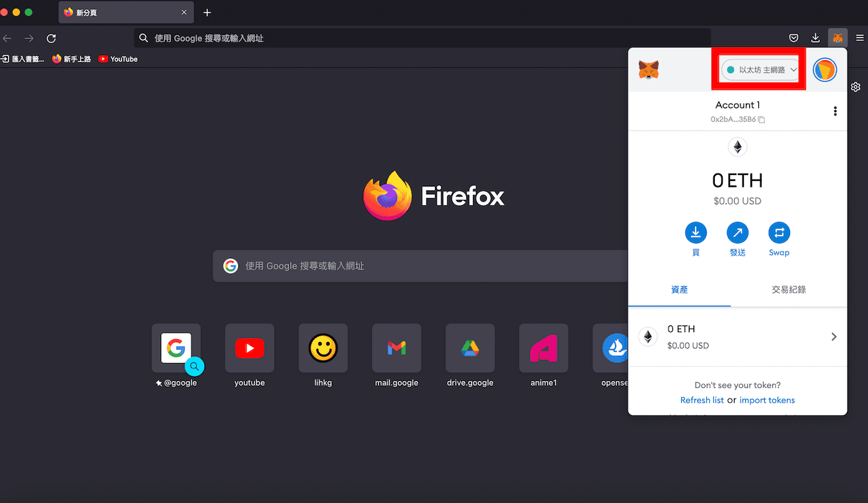This screenshot has width=868, height=503.
Task: Open the lihkg shortcut tile
Action: (323, 348)
